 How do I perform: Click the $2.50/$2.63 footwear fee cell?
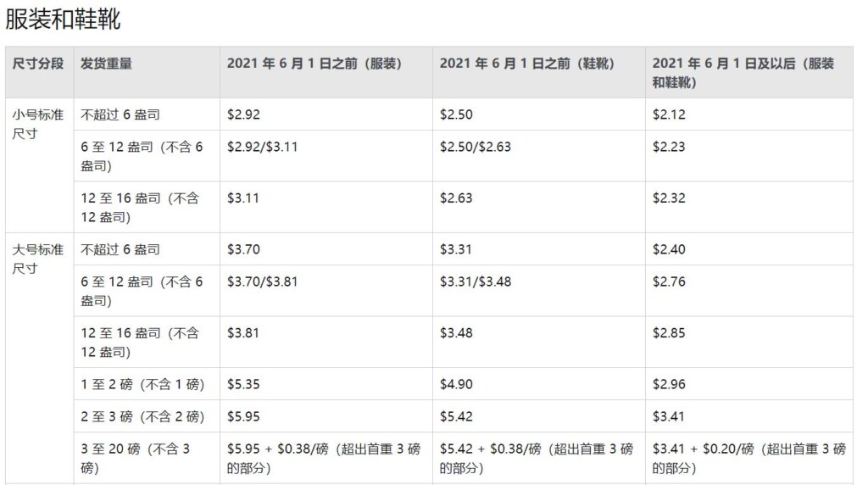pyautogui.click(x=476, y=147)
